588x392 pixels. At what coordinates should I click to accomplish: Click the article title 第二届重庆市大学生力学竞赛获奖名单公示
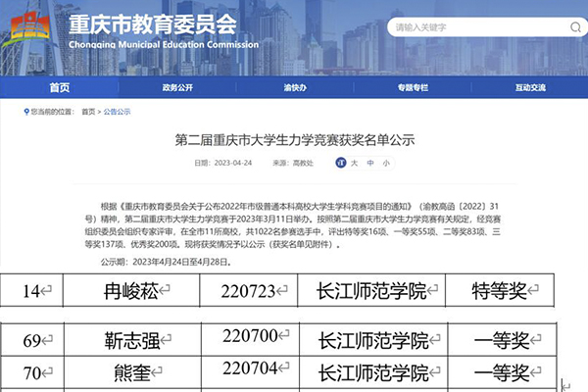click(x=294, y=140)
